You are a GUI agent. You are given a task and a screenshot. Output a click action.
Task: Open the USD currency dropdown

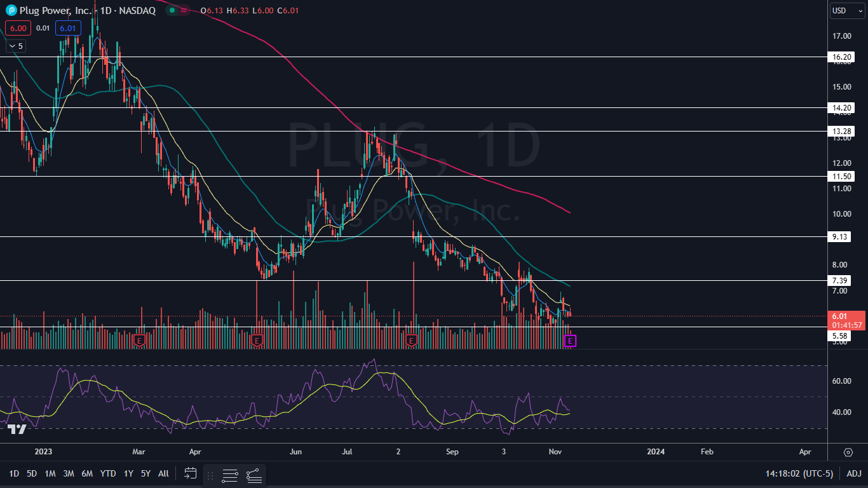pyautogui.click(x=847, y=10)
